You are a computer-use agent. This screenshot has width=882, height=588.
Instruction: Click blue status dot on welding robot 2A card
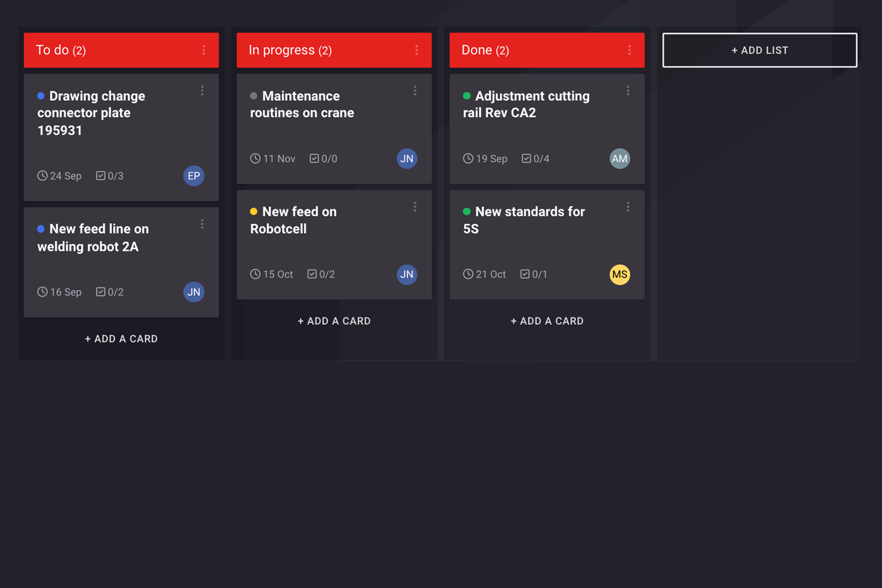click(41, 229)
